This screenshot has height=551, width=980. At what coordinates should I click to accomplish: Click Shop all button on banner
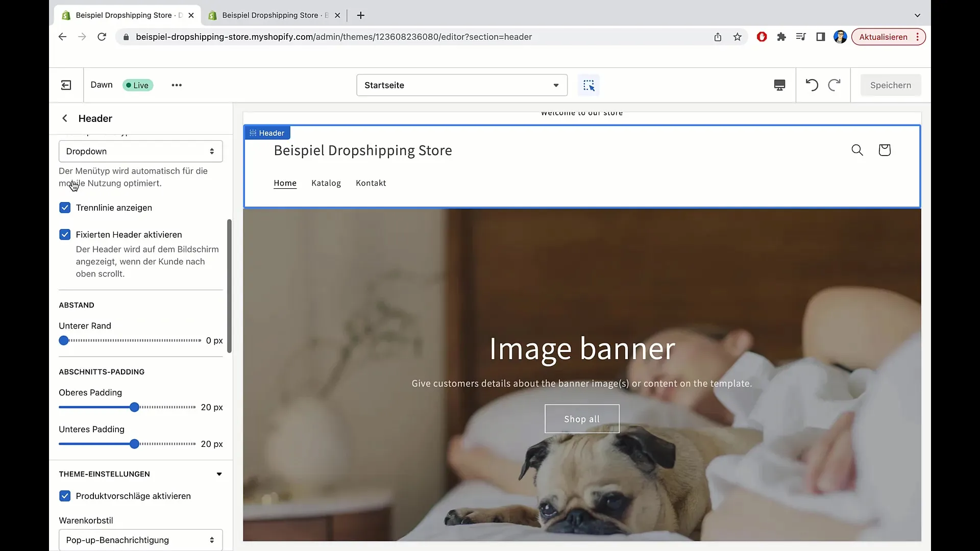[x=581, y=418]
